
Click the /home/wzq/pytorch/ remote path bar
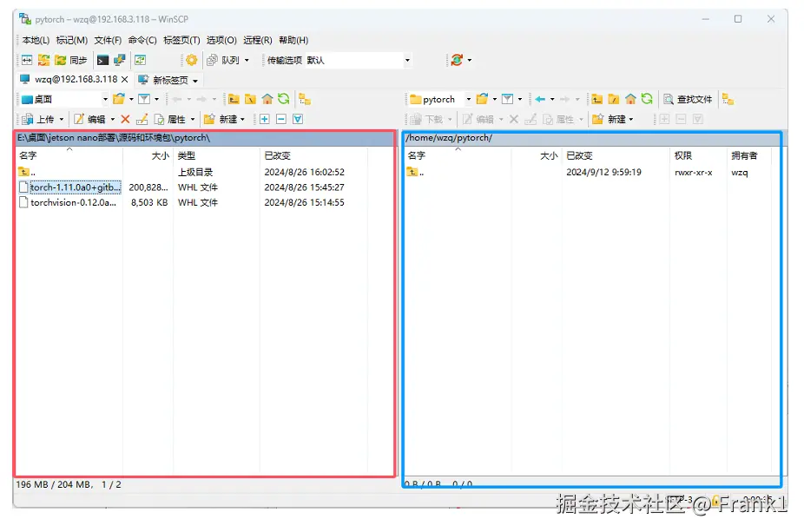click(x=592, y=138)
